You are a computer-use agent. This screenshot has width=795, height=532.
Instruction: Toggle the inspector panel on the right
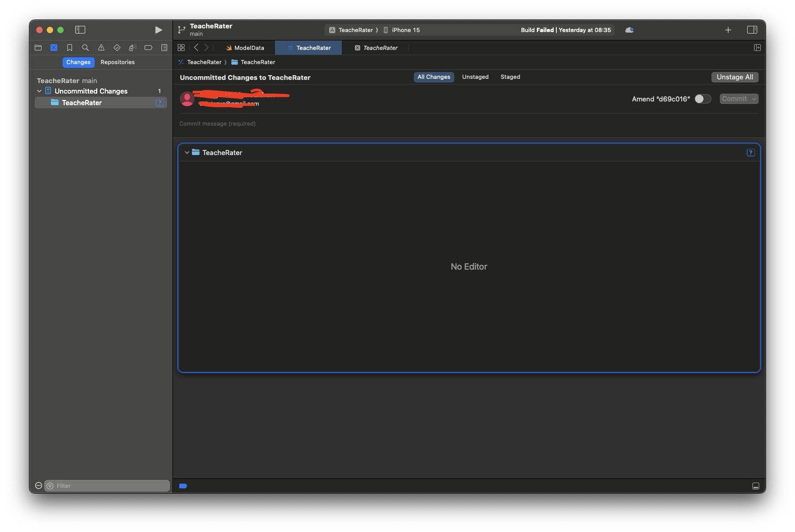[752, 30]
